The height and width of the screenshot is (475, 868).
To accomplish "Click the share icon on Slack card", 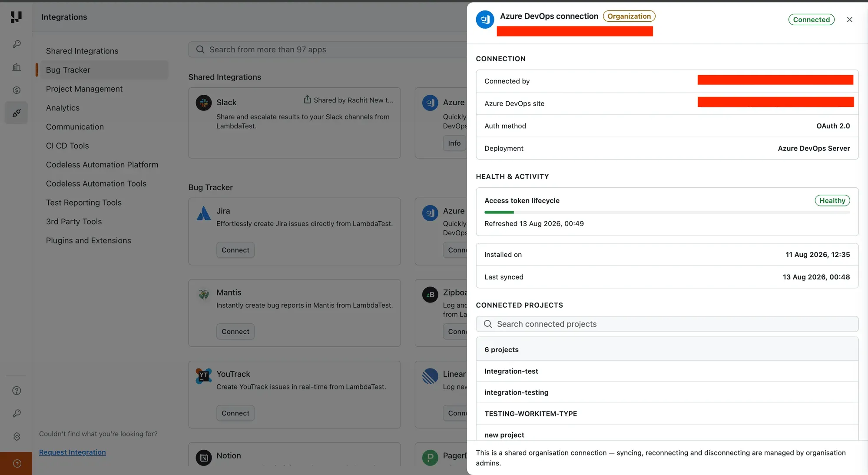I will [x=307, y=100].
